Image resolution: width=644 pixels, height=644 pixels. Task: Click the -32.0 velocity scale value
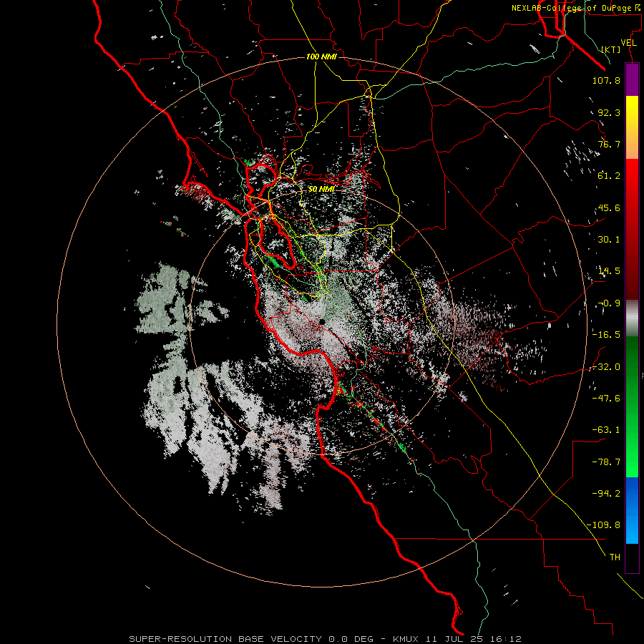pyautogui.click(x=606, y=367)
